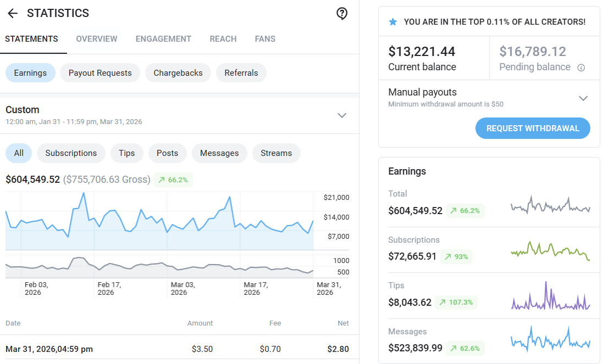Click the Messages 62.6% growth badge
The width and height of the screenshot is (603, 364).
[x=465, y=348]
